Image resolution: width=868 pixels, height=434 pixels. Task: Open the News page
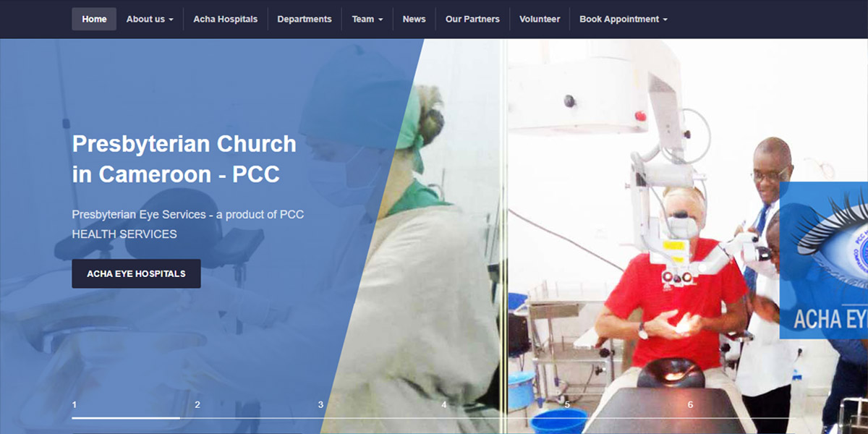(x=414, y=19)
